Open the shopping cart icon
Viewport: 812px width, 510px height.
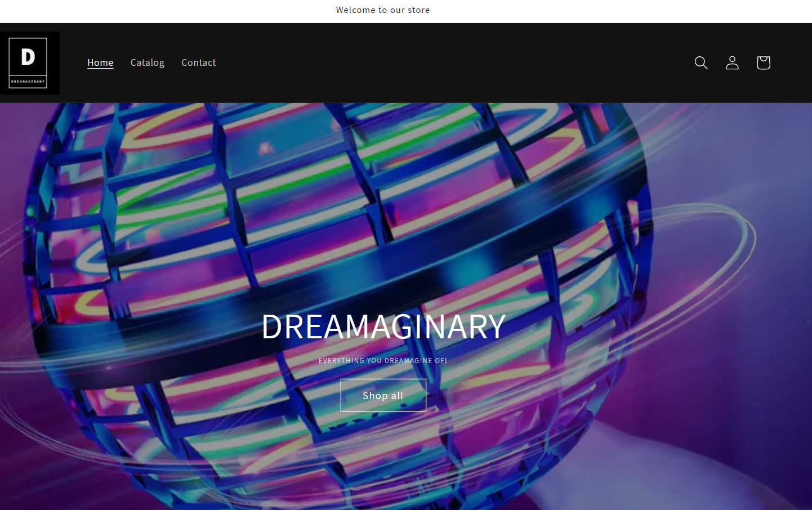[x=763, y=62]
